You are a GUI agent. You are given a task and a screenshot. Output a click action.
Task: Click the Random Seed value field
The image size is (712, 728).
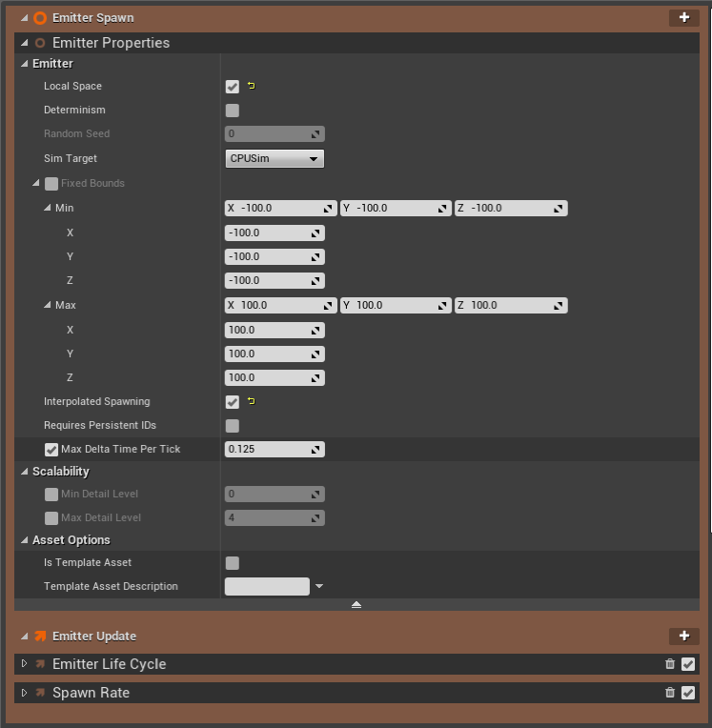[275, 134]
